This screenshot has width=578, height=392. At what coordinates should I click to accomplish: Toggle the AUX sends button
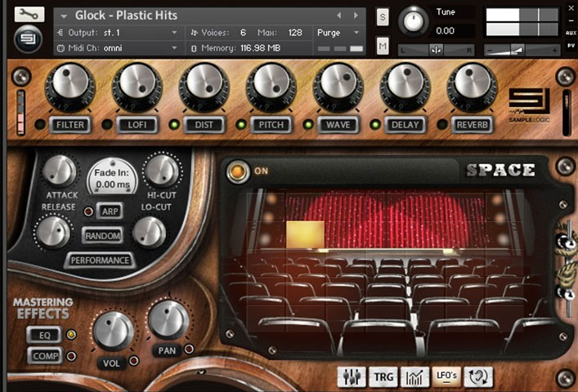click(x=571, y=33)
